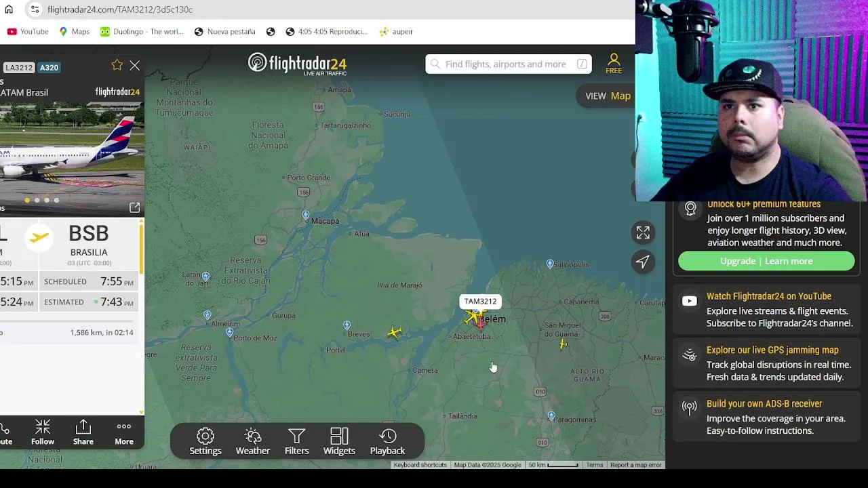
Task: Select the first photo carousel dot
Action: click(x=27, y=200)
